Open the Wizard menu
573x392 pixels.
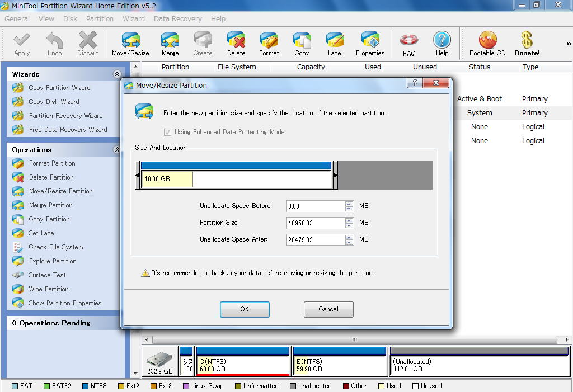point(134,18)
